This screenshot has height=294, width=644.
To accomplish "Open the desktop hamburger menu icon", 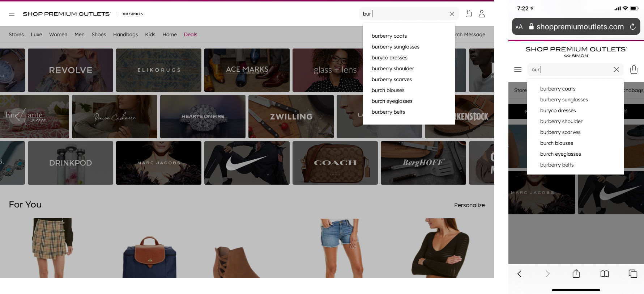I will 12,14.
